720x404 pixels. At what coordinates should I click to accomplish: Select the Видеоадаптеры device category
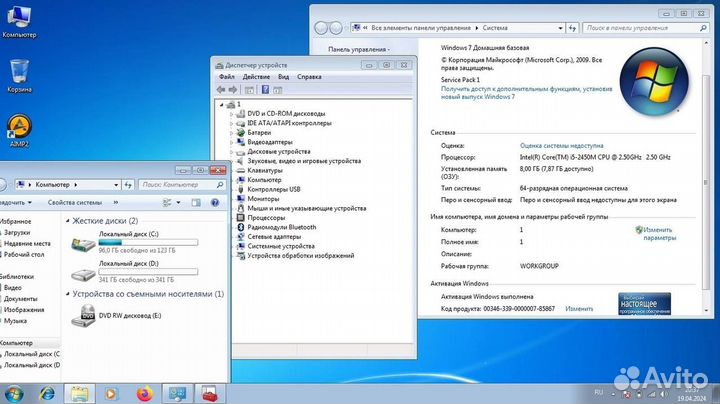tap(270, 142)
